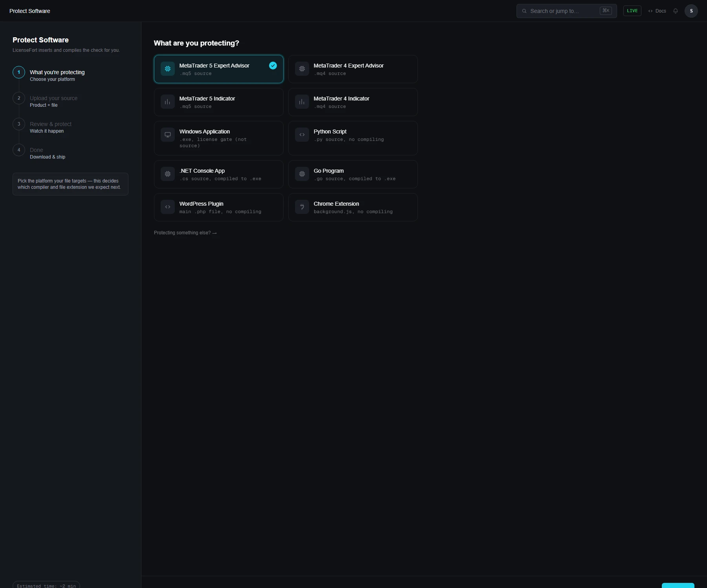The width and height of the screenshot is (707, 588).
Task: Click the MetaTrader 4 Indicator bar-chart icon
Action: pyautogui.click(x=302, y=102)
